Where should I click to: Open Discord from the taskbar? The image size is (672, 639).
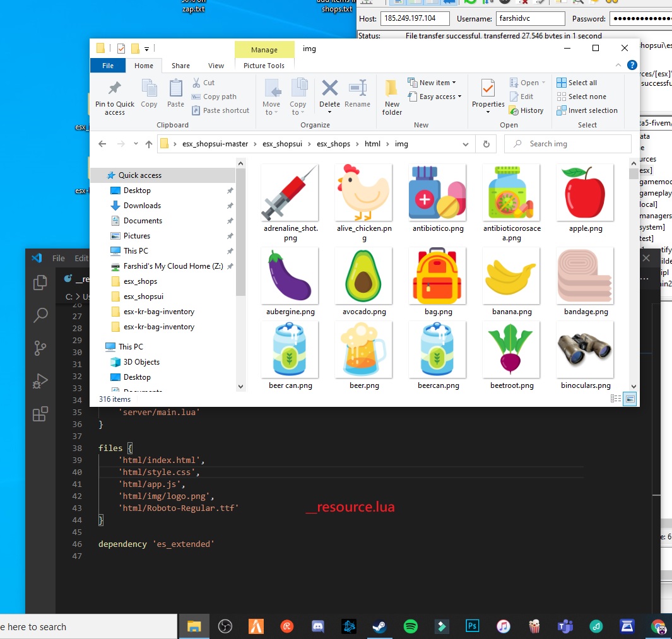pos(317,626)
